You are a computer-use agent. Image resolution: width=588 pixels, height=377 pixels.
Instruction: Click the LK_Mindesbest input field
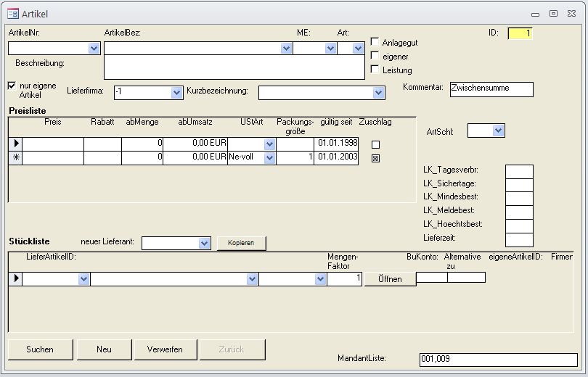[x=519, y=199]
